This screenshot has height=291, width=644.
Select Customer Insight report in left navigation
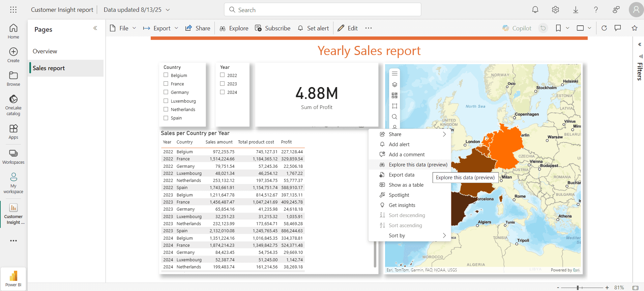click(13, 214)
